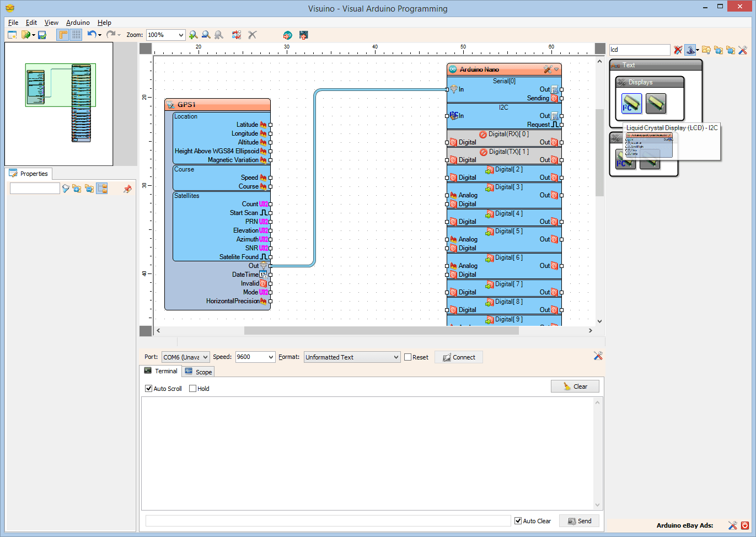The image size is (756, 537).
Task: Click the Clear button in the Terminal panel
Action: [x=575, y=386]
